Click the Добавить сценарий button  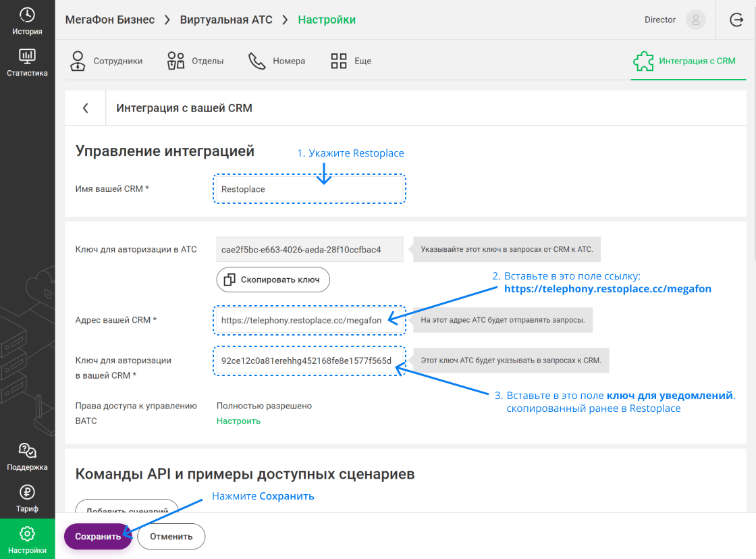tap(126, 511)
